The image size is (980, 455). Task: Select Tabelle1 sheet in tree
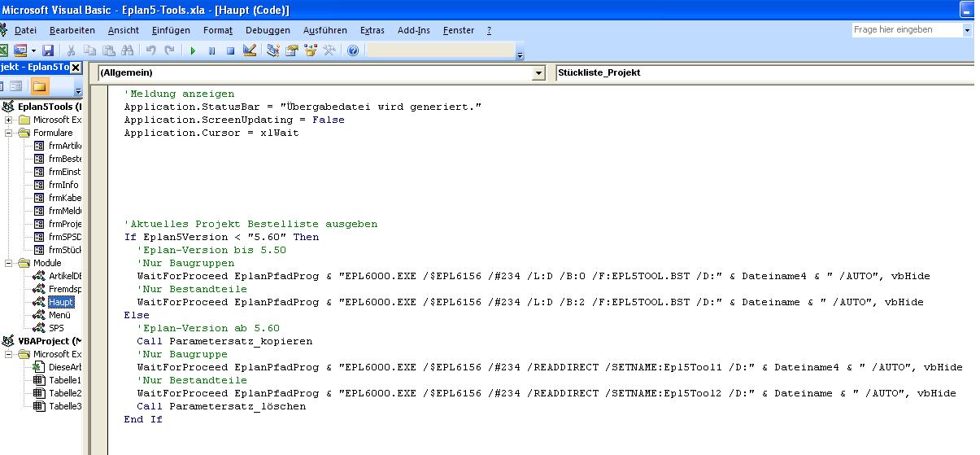click(65, 380)
